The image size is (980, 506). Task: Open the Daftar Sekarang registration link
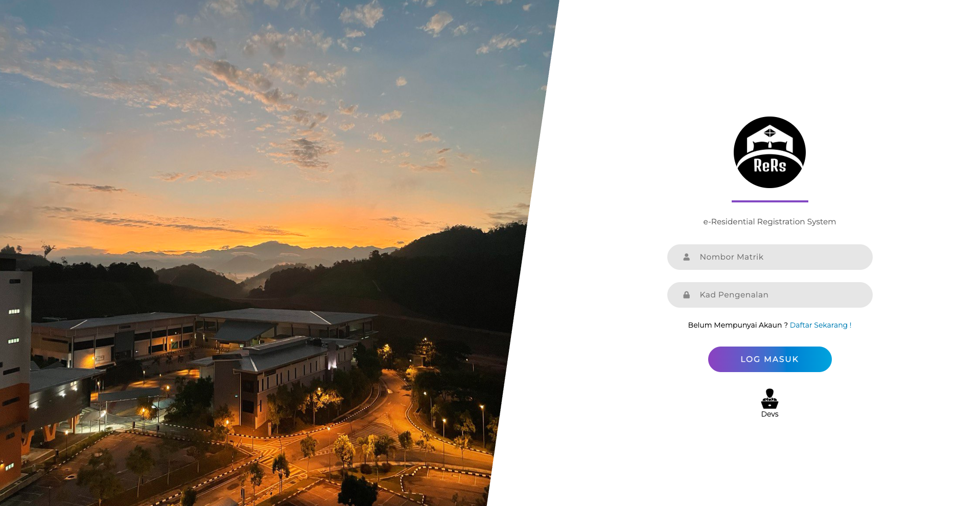pos(821,325)
